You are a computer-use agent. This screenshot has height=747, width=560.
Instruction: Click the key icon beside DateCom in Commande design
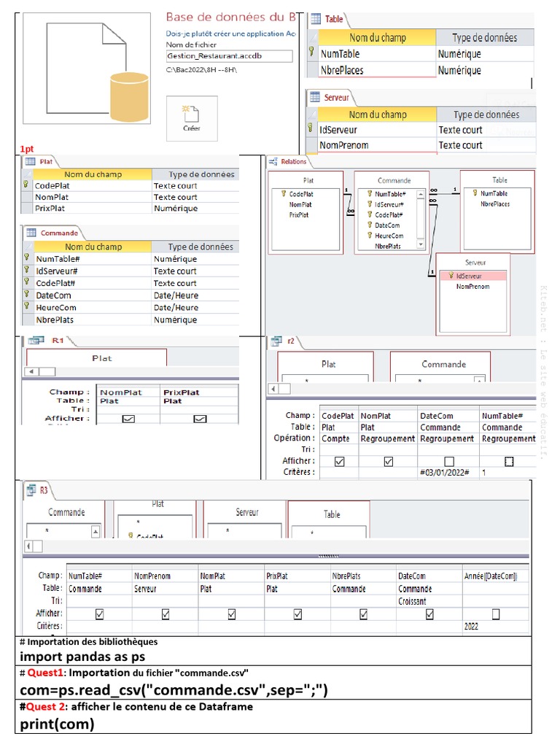point(27,294)
